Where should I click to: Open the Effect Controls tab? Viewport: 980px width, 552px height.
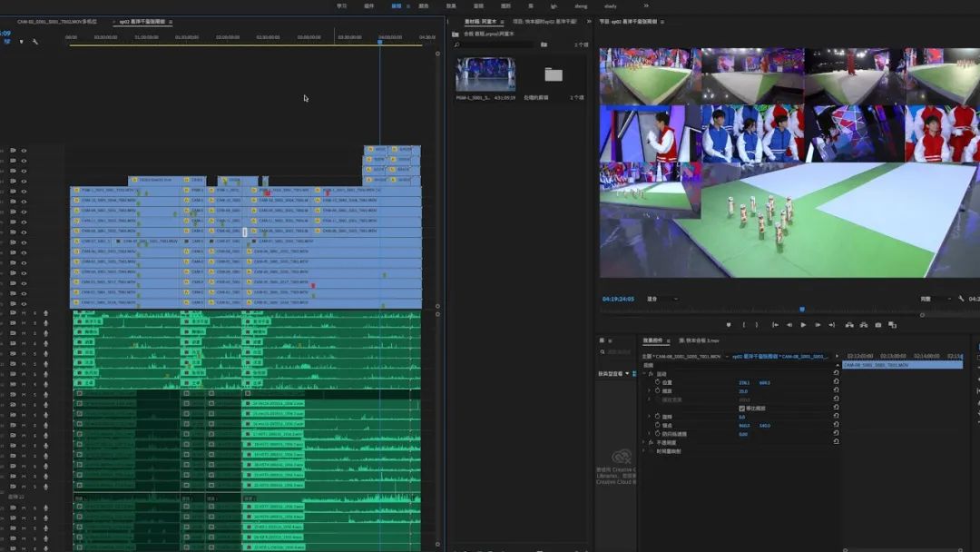coord(653,340)
